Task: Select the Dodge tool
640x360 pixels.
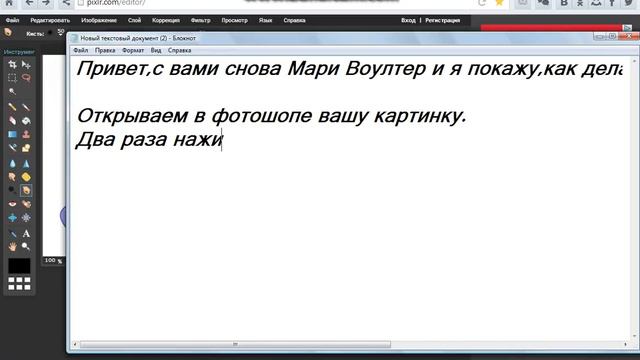Action: pos(12,191)
